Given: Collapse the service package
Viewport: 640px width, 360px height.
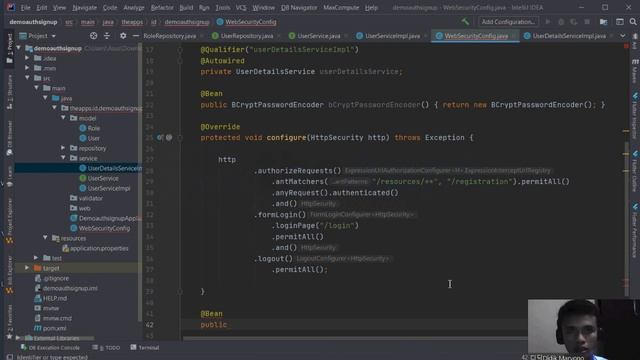Looking at the screenshot, I should coord(63,158).
